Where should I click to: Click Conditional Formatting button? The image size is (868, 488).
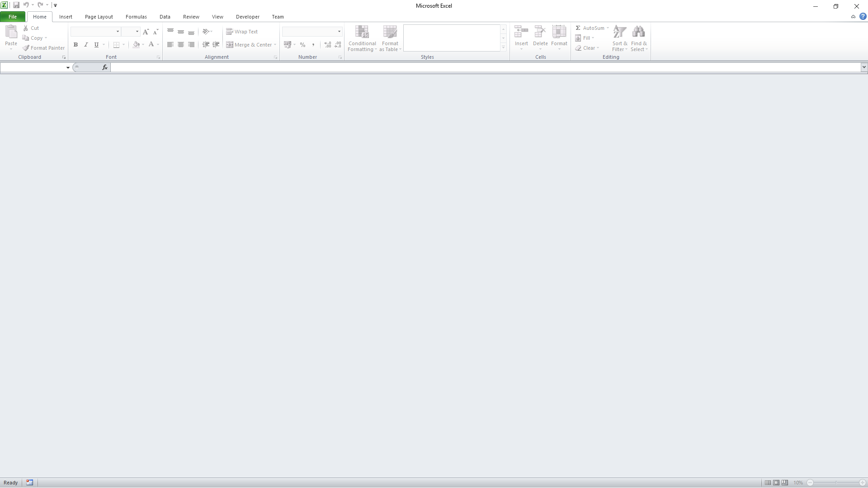[362, 38]
